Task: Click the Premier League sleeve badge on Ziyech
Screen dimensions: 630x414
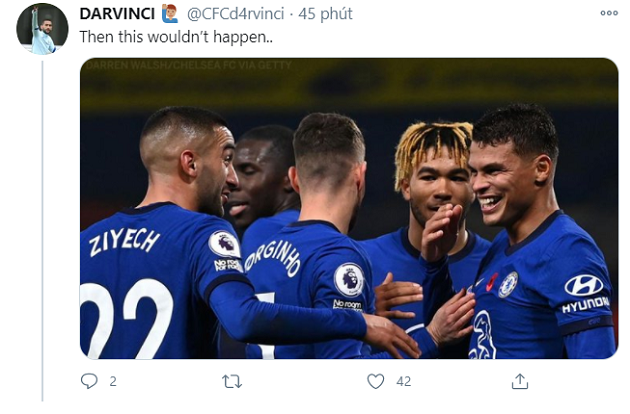Action: (224, 244)
